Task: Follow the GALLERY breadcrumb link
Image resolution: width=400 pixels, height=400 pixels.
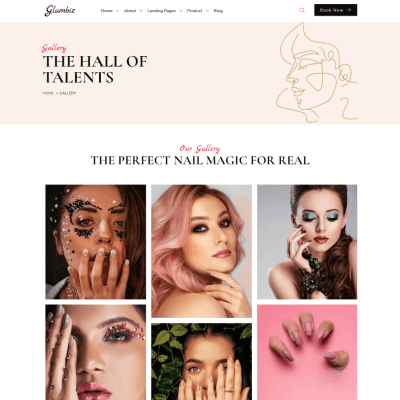Action: 67,93
